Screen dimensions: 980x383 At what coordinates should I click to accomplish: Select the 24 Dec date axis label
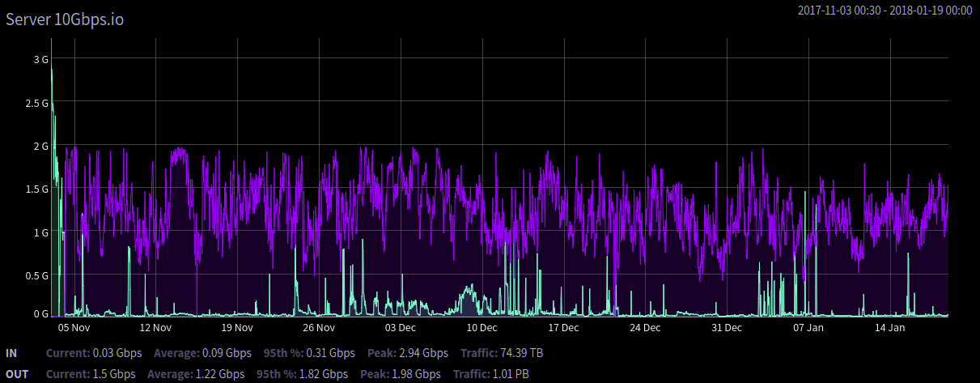pos(645,328)
